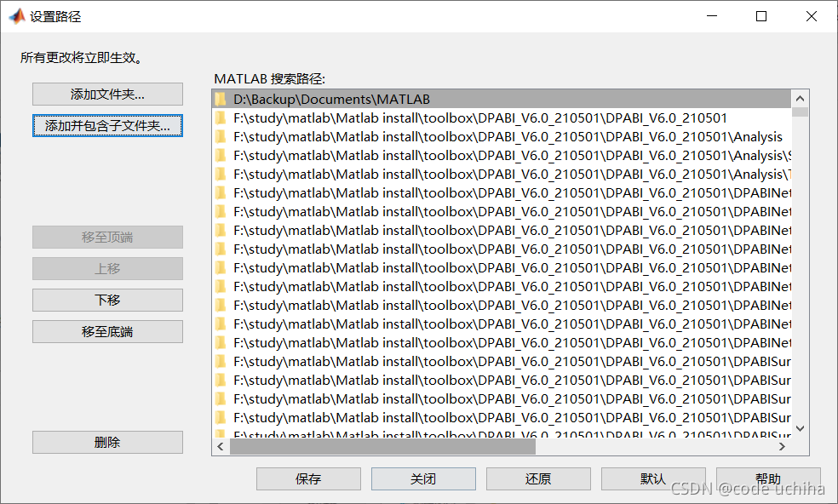
Task: Select the path row ending in DPABI_V6.0_210501\DPABI_V6.0_210501
Action: click(502, 118)
